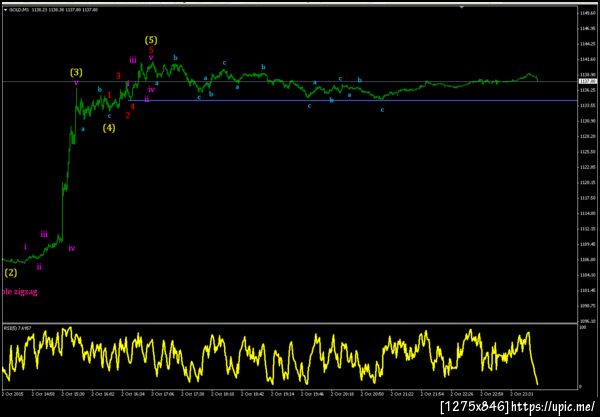Select the red 1 wave label
The height and width of the screenshot is (417, 600).
pos(109,95)
